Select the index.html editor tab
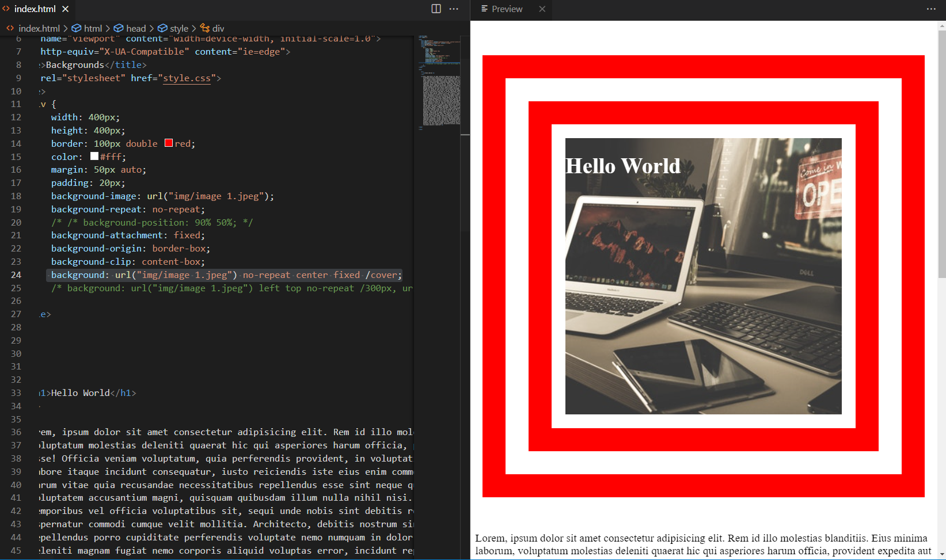946x560 pixels. (35, 9)
